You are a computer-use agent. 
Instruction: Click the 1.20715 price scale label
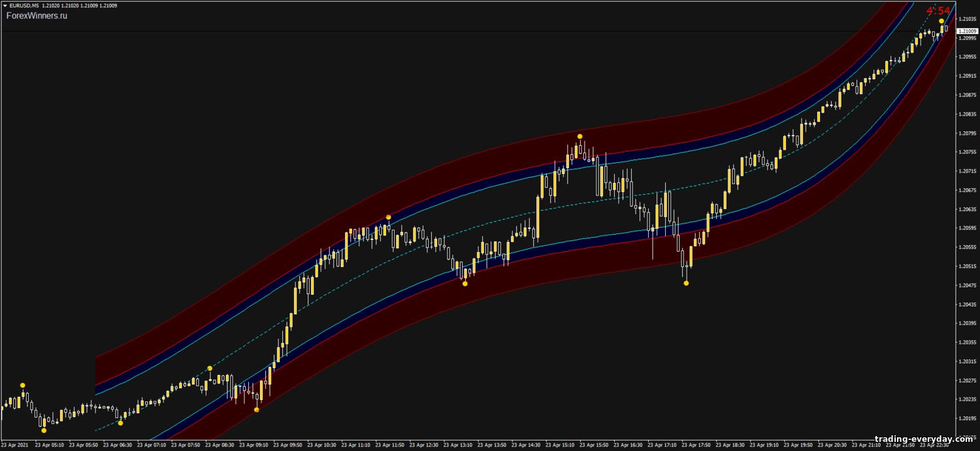click(967, 171)
